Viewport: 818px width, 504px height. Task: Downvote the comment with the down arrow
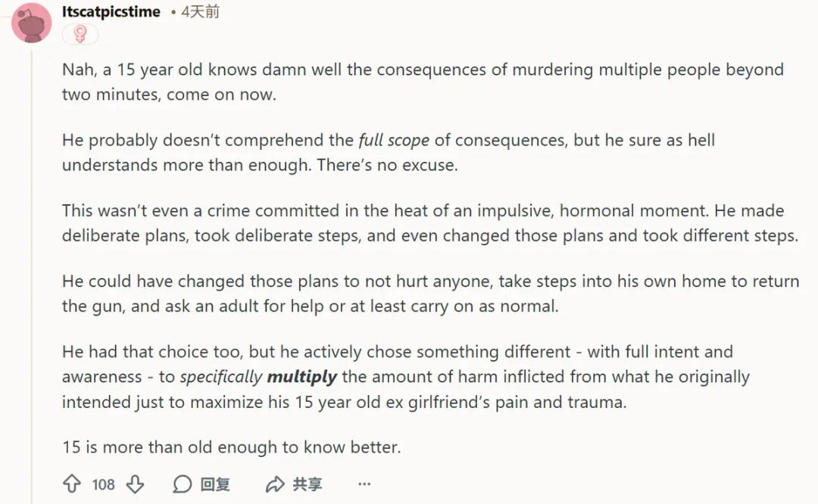(134, 484)
